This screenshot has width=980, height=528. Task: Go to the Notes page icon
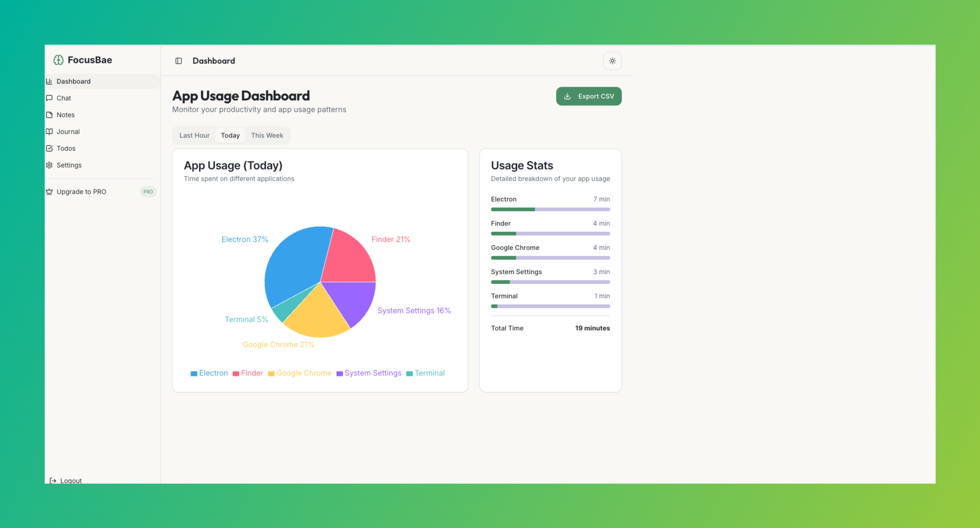point(49,115)
